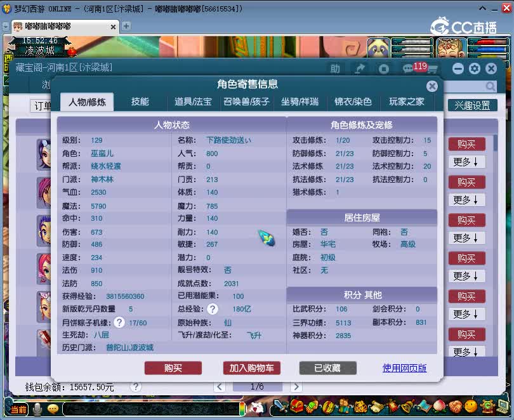Click the golden bell icon in bottom toolbar

pyautogui.click(x=408, y=407)
